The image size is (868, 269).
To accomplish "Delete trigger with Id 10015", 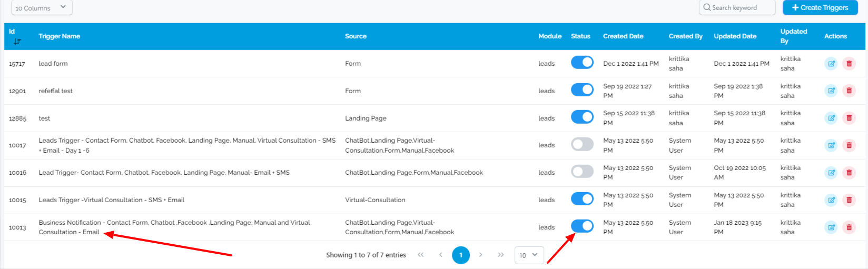I will (849, 200).
